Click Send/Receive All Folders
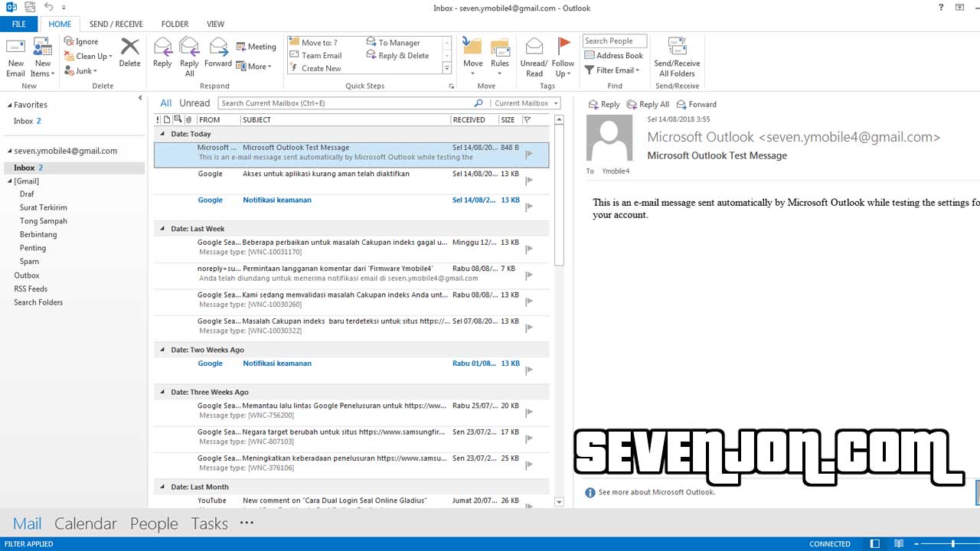This screenshot has width=980, height=551. coord(677,57)
